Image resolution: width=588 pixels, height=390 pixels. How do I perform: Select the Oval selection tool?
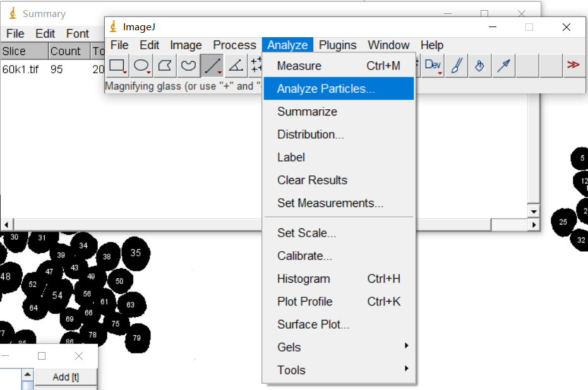(141, 66)
